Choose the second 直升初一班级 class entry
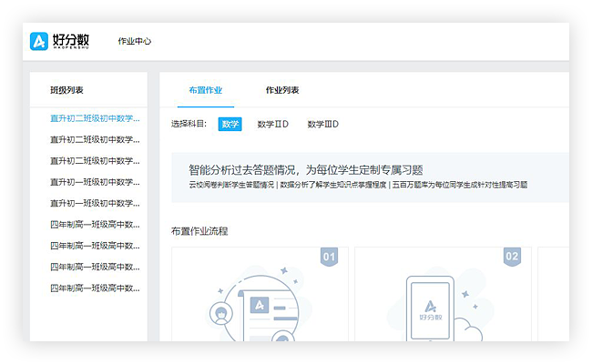The height and width of the screenshot is (364, 592). (95, 203)
